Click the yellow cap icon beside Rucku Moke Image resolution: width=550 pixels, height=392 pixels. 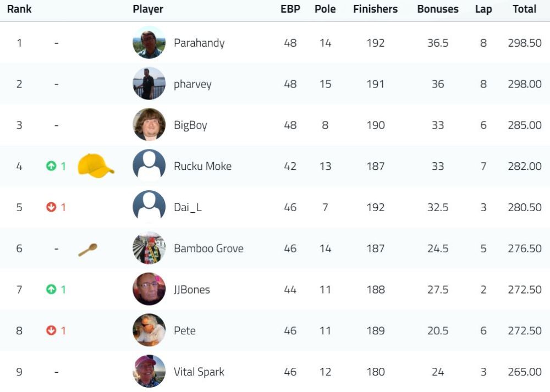click(x=96, y=165)
